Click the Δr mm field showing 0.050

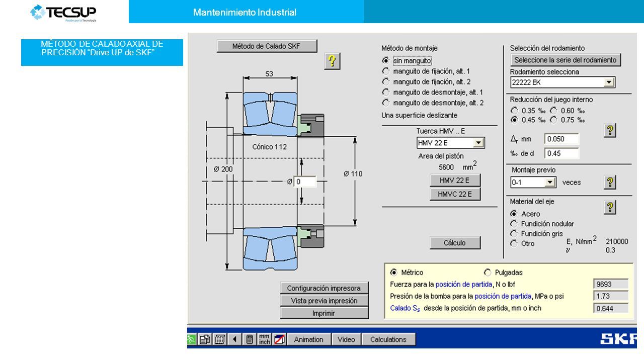point(561,139)
